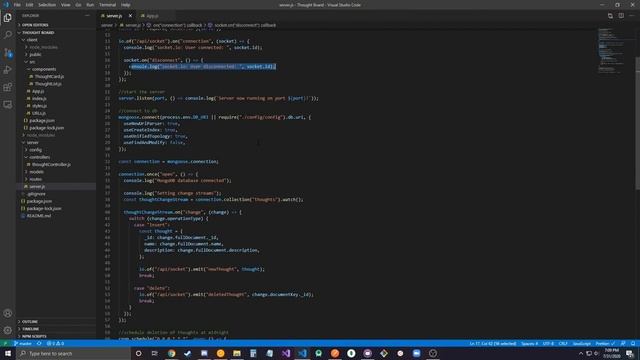Open the Help menu
640x360 pixels.
tap(126, 5)
